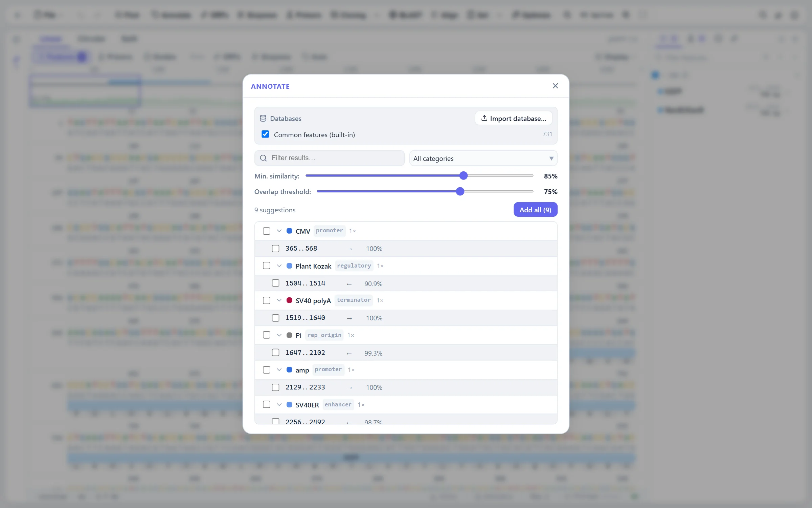Click the Add all (9) button
This screenshot has width=812, height=508.
[535, 210]
